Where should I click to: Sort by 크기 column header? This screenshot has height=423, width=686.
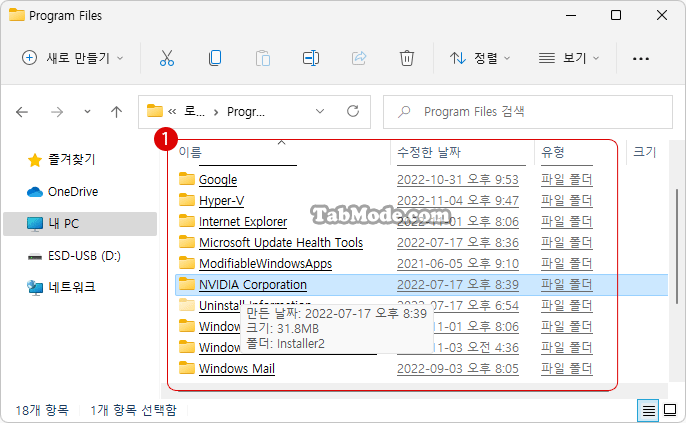click(645, 152)
